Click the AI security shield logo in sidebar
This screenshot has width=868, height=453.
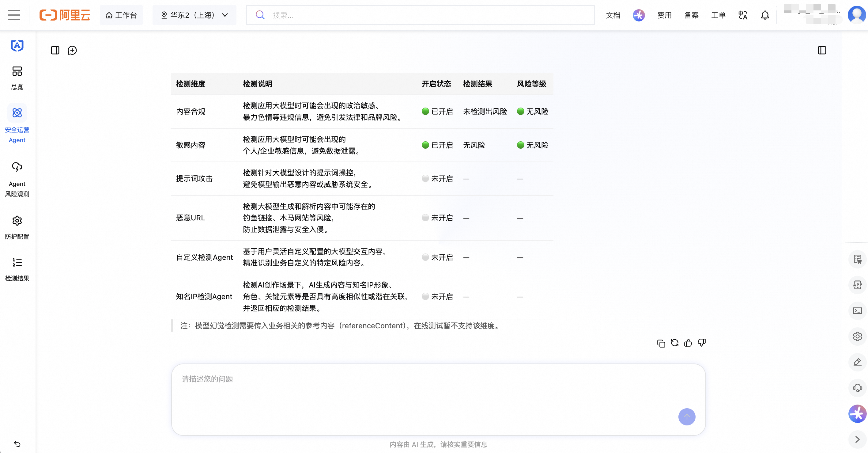(17, 46)
